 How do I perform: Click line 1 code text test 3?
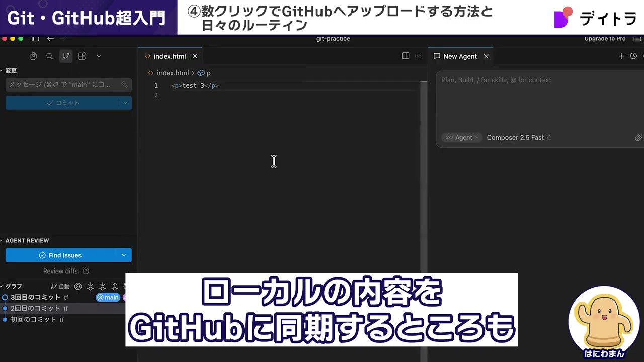tap(195, 86)
